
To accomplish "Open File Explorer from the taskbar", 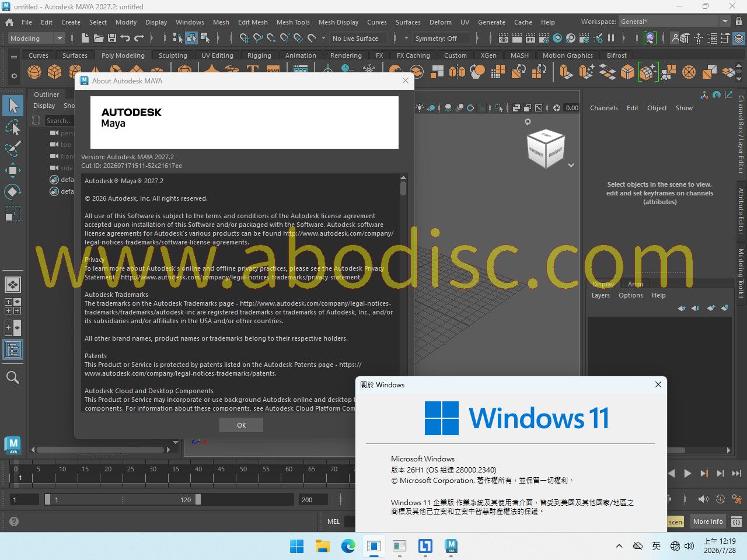I will 323,546.
